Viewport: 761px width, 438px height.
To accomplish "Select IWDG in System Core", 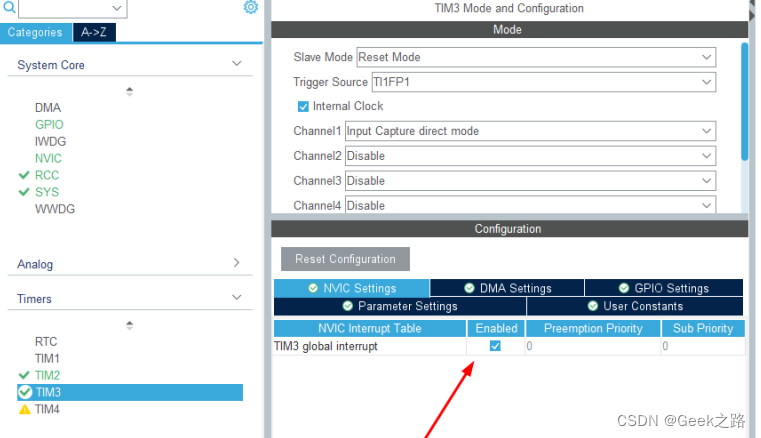I will click(50, 142).
